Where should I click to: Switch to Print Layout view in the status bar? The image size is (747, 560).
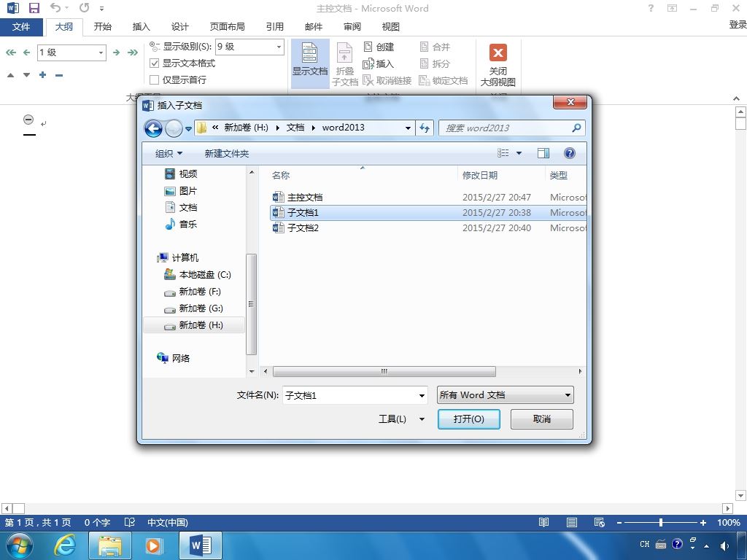(x=572, y=522)
